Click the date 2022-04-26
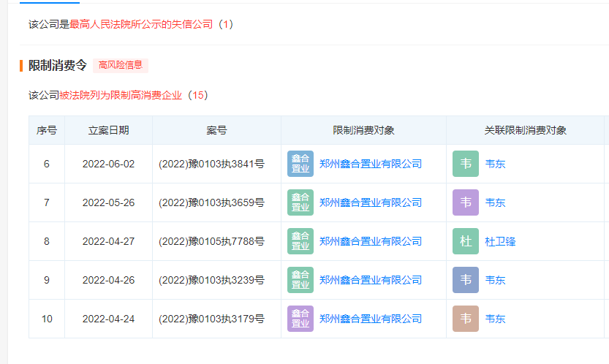Screen dimensions: 609x364 click(108, 280)
